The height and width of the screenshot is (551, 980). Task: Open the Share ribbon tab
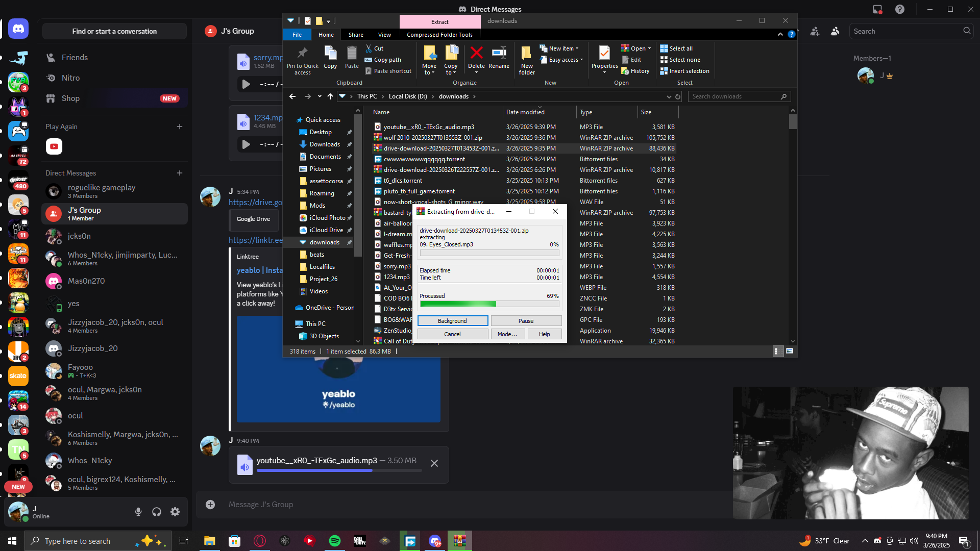(x=356, y=35)
